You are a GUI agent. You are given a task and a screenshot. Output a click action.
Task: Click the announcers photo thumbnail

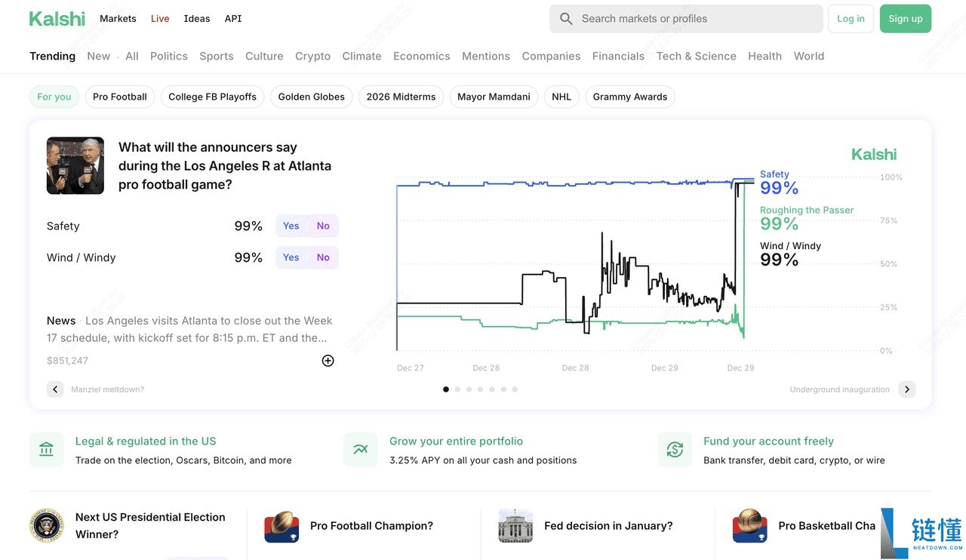tap(75, 166)
